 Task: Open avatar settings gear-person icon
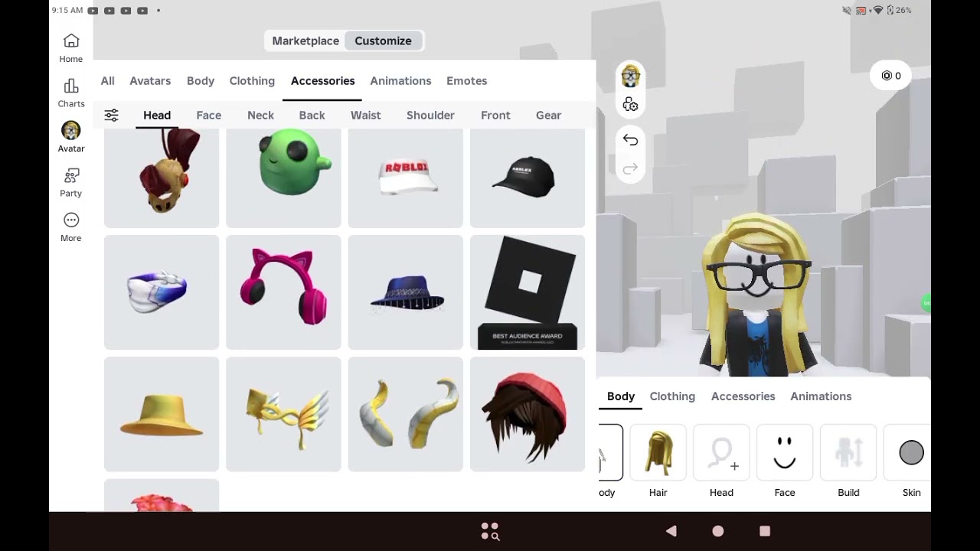(630, 105)
